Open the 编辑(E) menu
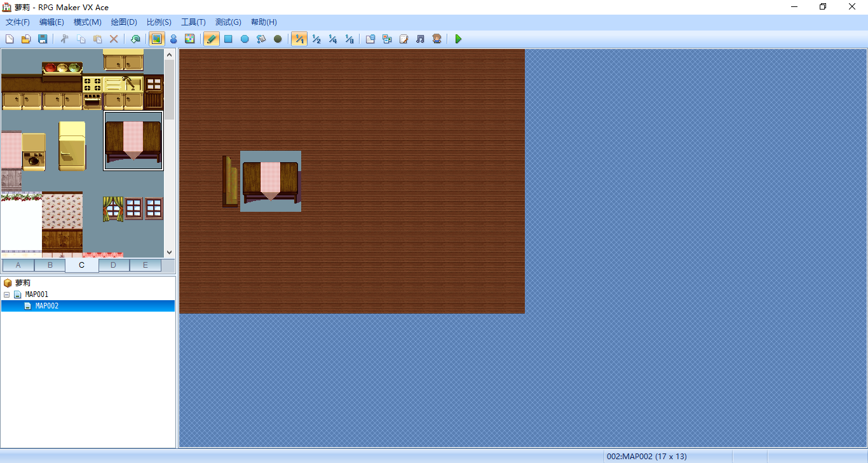 pyautogui.click(x=51, y=22)
